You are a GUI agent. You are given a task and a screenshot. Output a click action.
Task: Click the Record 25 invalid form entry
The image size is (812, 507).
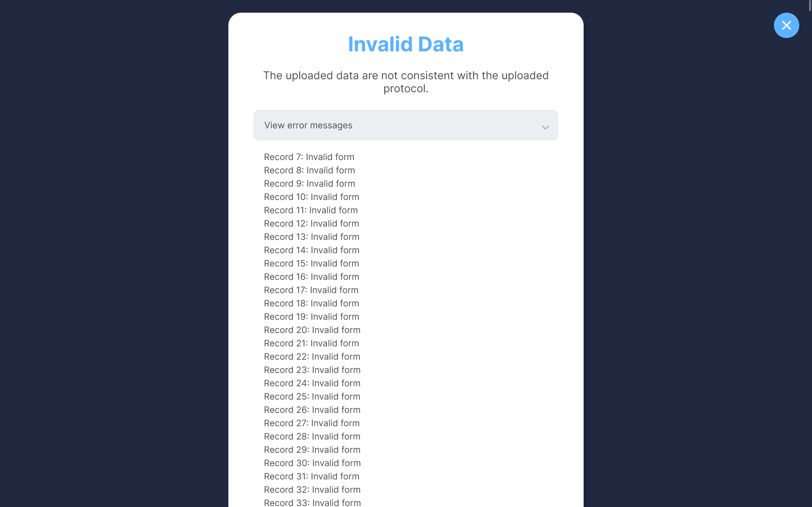(312, 396)
